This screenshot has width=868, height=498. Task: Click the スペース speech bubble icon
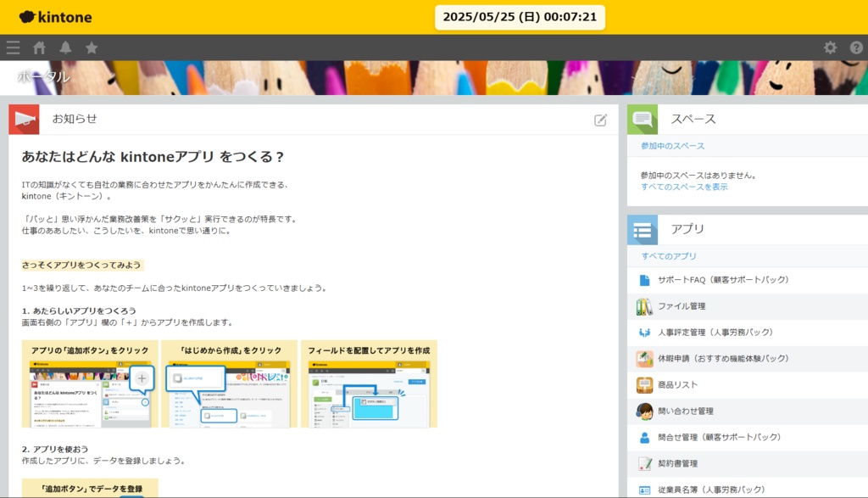(x=643, y=119)
